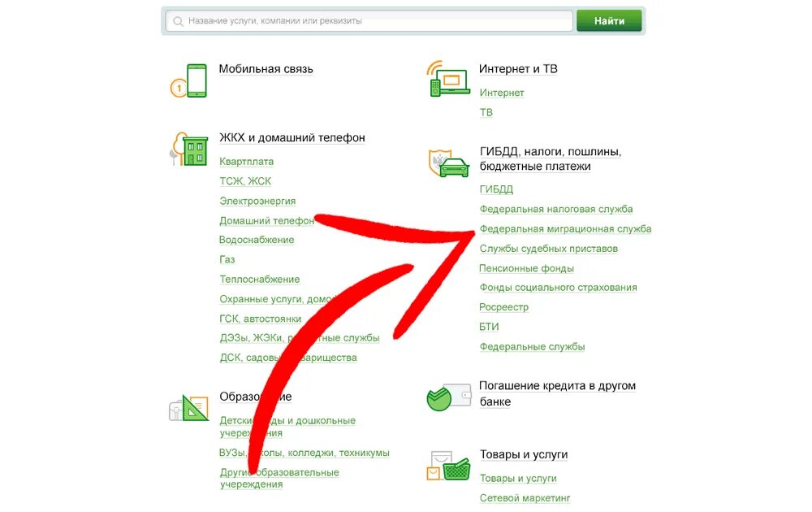Open the Росреестр link

tap(504, 306)
